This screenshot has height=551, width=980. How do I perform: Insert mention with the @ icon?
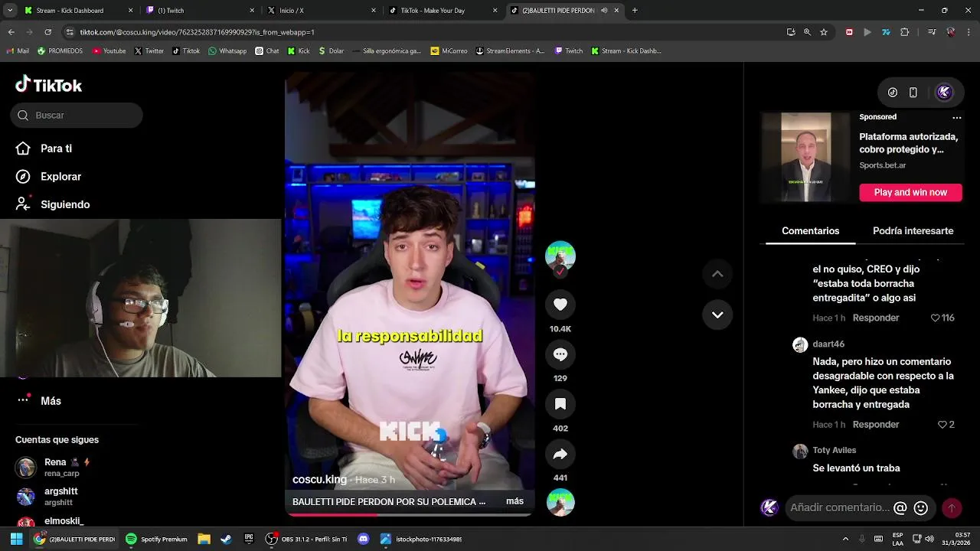pos(900,507)
